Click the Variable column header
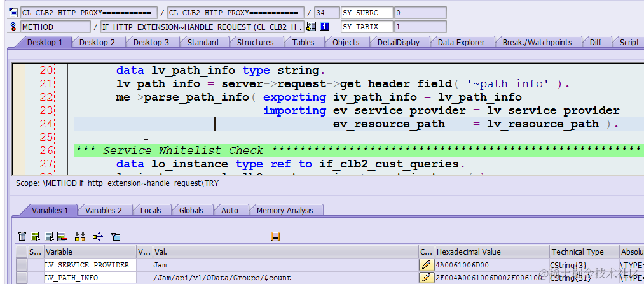Viewport: 644px width, 284px height. [90, 252]
